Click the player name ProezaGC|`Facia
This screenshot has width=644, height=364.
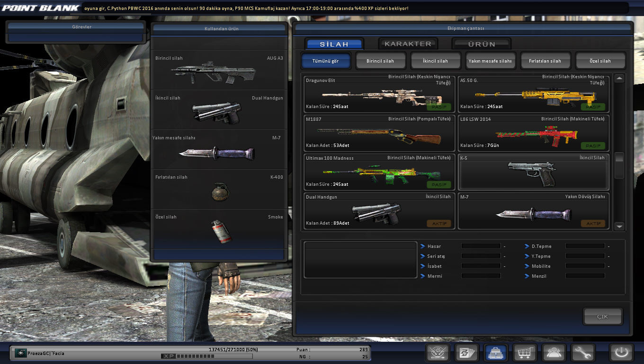46,353
